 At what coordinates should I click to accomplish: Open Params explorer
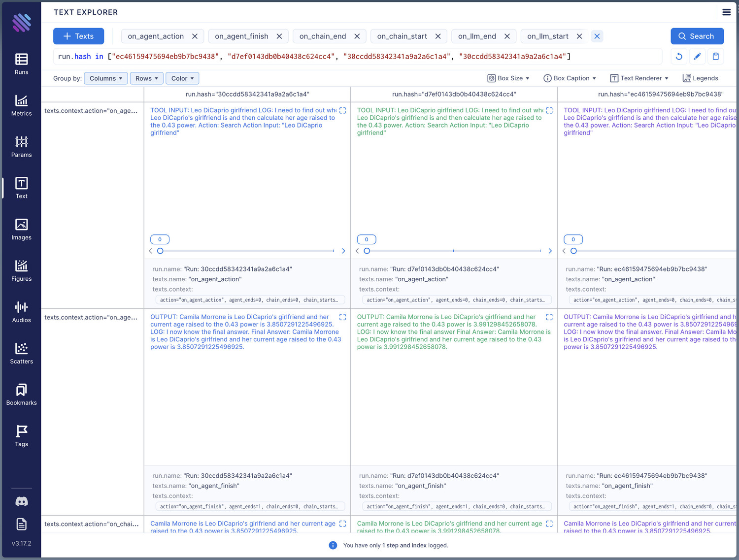click(x=21, y=147)
